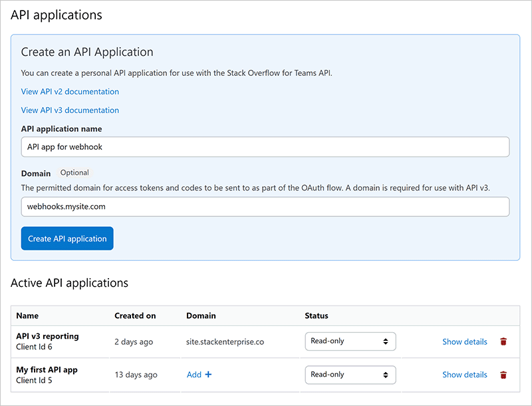View API v3 documentation

[x=70, y=110]
